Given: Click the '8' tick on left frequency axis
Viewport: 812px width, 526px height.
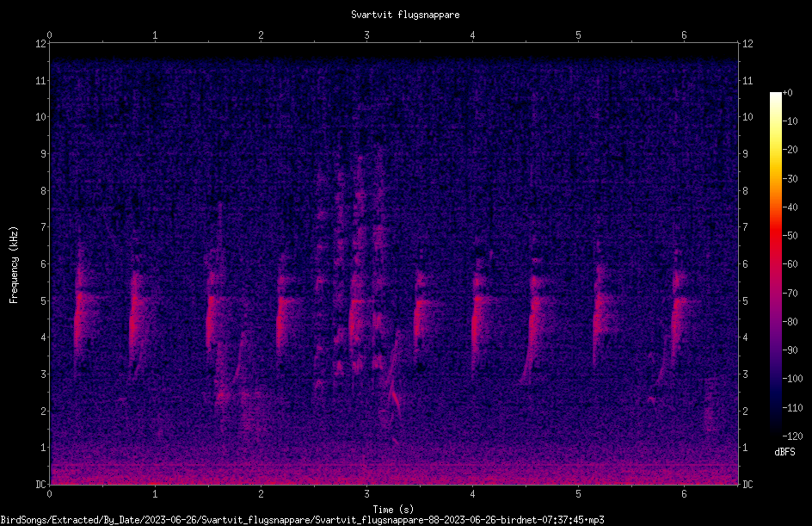Looking at the screenshot, I should 43,191.
